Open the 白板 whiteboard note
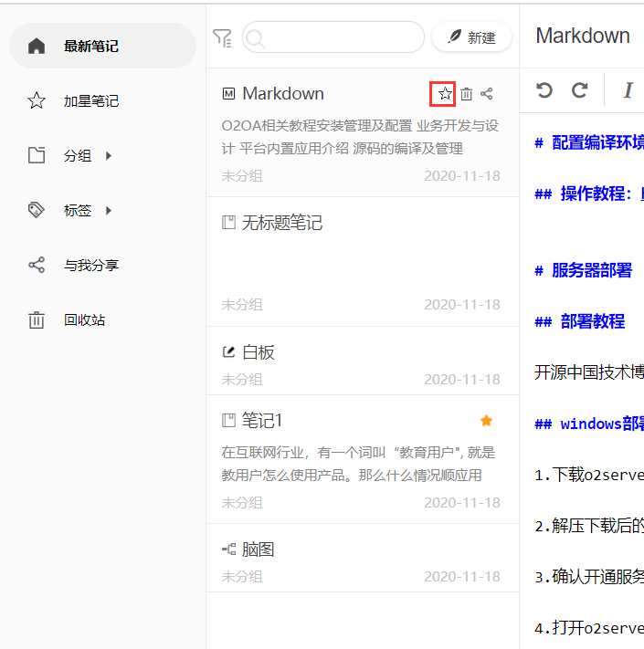Viewport: 644px width, 649px height. point(258,352)
